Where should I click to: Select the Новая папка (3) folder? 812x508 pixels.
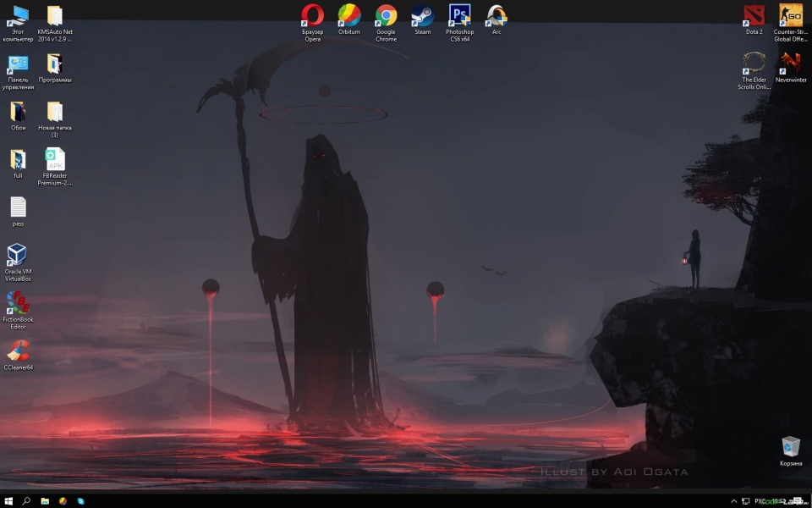pyautogui.click(x=55, y=119)
